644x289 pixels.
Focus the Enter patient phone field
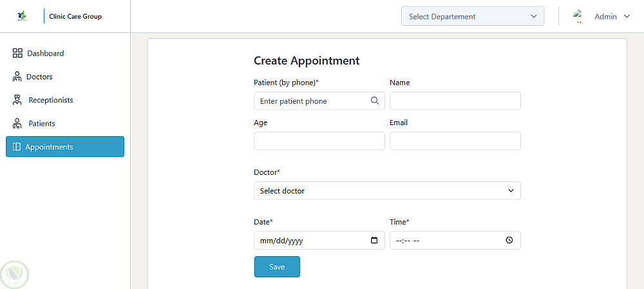(312, 101)
